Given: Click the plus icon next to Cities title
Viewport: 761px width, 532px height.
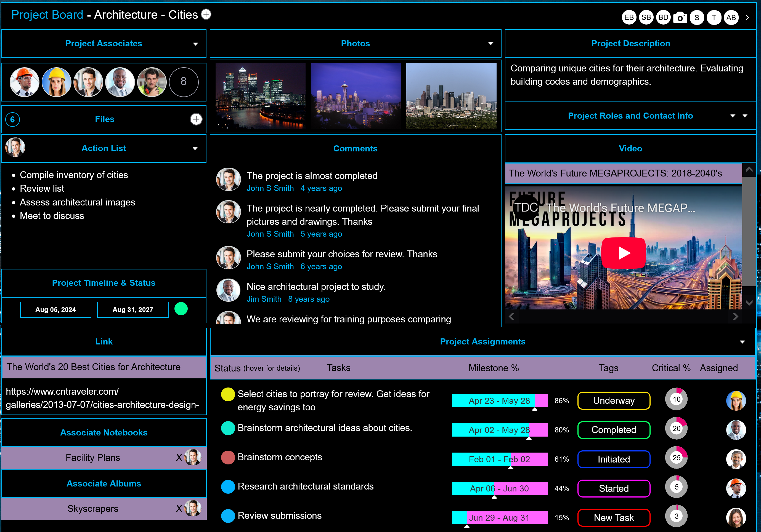Looking at the screenshot, I should coord(206,14).
